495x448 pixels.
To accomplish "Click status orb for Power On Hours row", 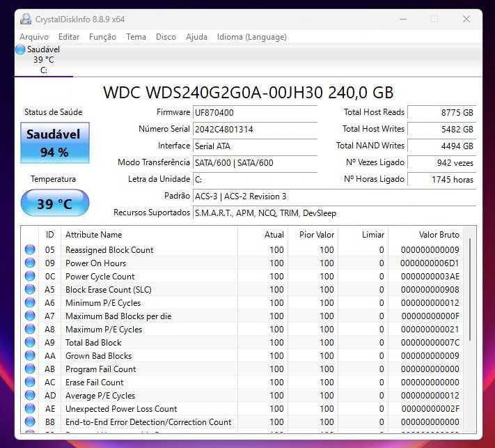I will click(30, 263).
